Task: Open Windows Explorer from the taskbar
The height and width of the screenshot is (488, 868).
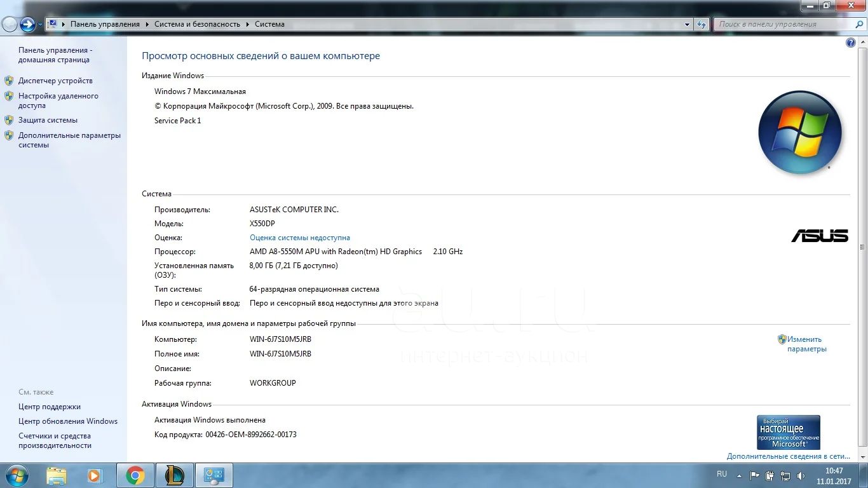Action: click(57, 475)
